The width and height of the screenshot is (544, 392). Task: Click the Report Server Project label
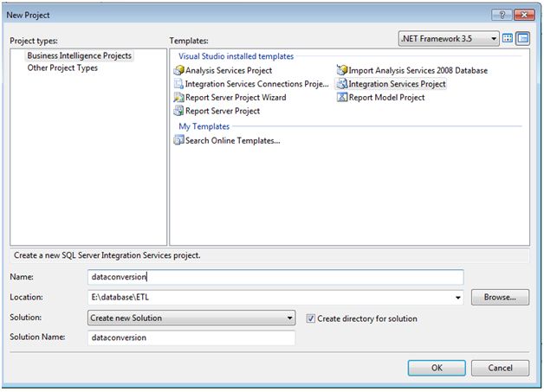223,111
